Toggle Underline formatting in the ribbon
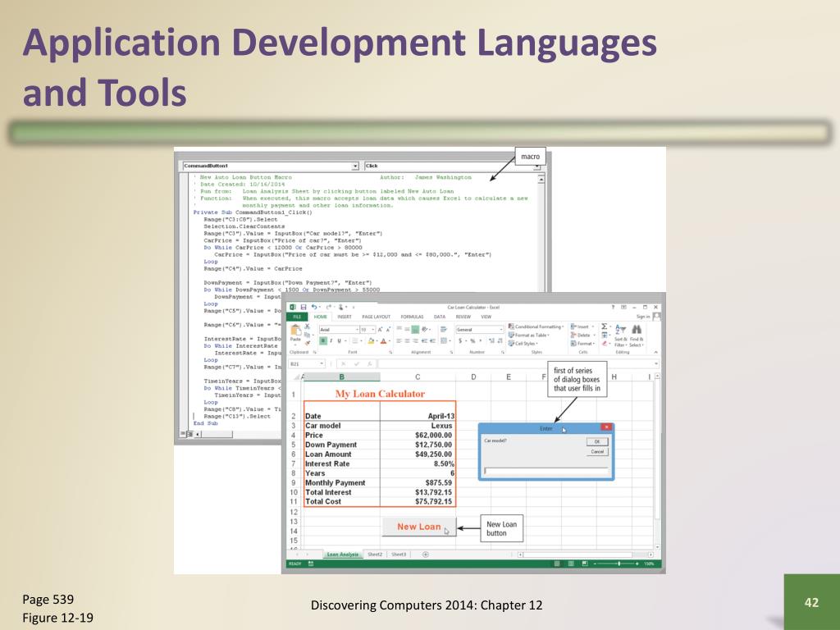This screenshot has width=840, height=630. tap(337, 340)
